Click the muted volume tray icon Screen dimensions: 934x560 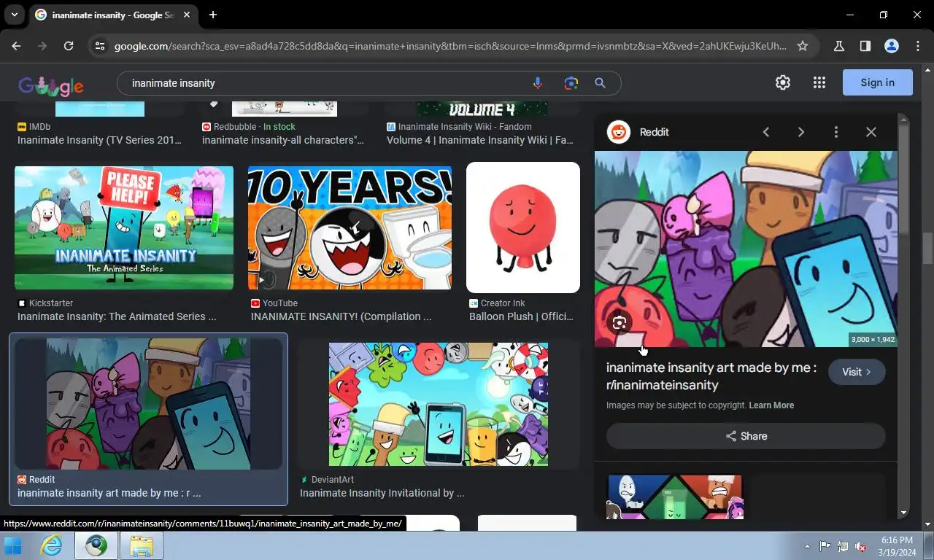(861, 546)
